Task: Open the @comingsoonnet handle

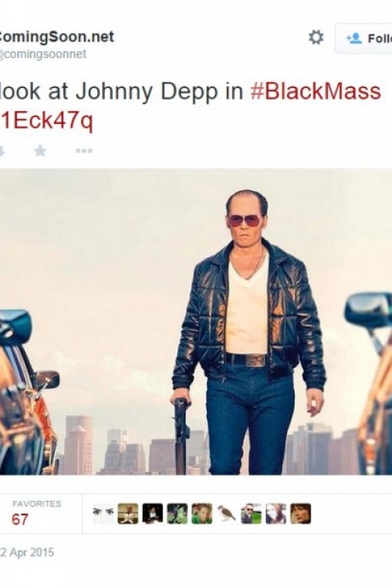Action: [43, 54]
